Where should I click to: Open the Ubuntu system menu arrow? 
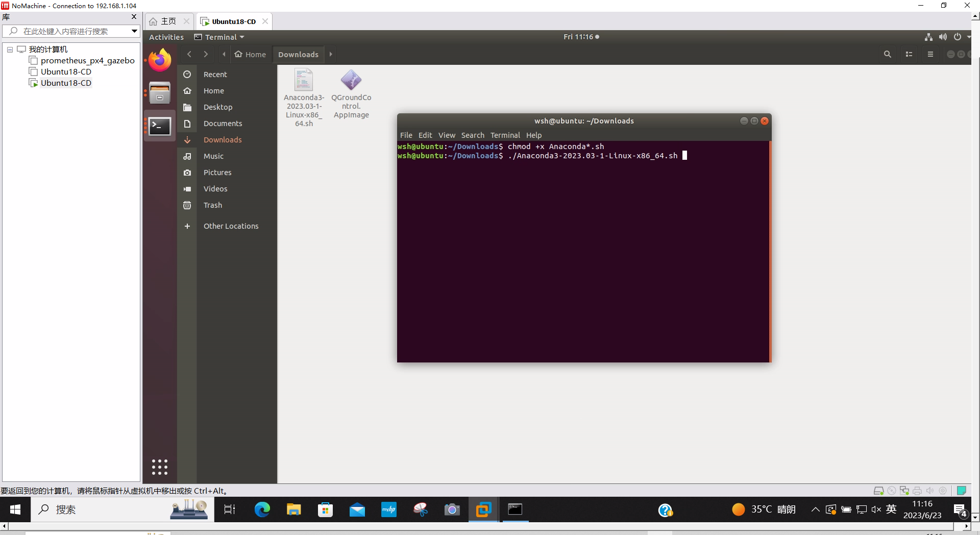[969, 37]
